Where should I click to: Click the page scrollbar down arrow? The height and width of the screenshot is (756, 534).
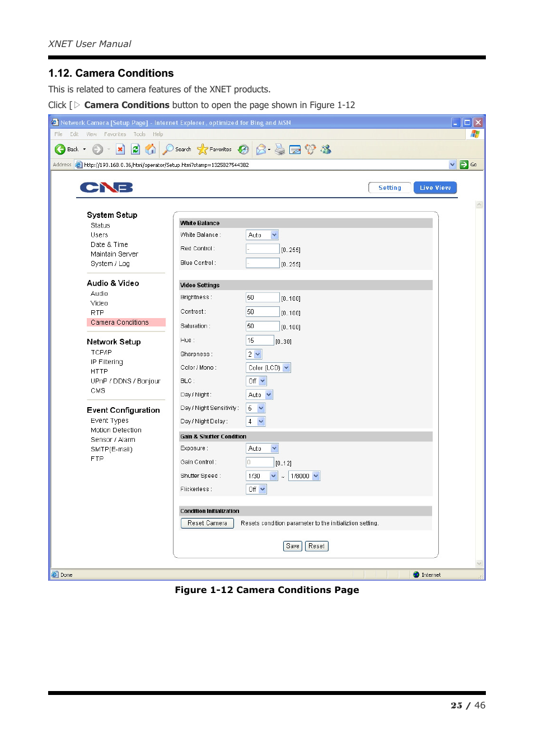click(x=479, y=563)
